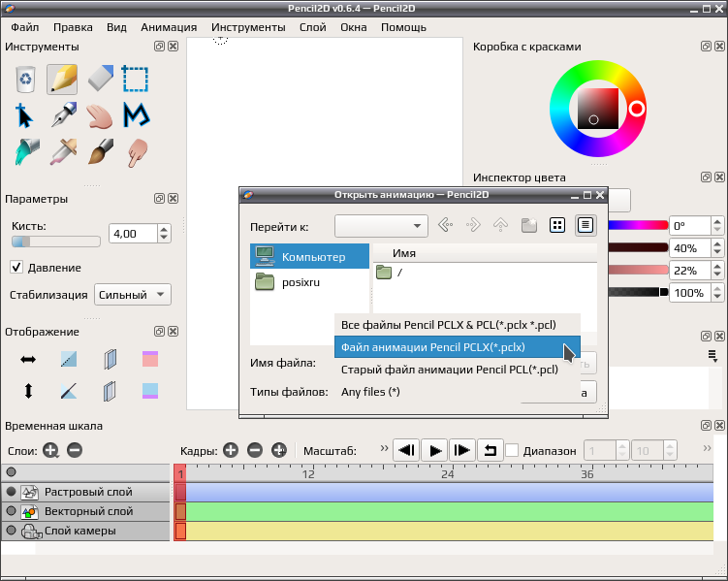Play the animation

tap(434, 450)
